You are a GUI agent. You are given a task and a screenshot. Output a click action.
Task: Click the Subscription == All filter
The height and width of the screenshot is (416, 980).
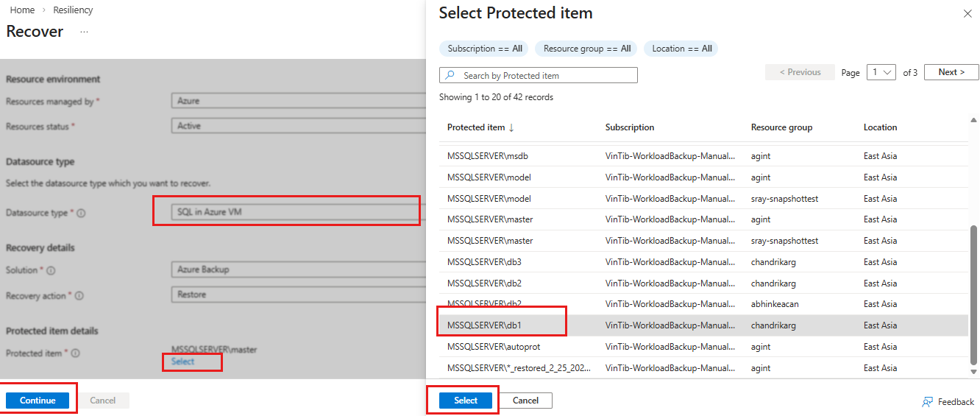[x=485, y=49]
